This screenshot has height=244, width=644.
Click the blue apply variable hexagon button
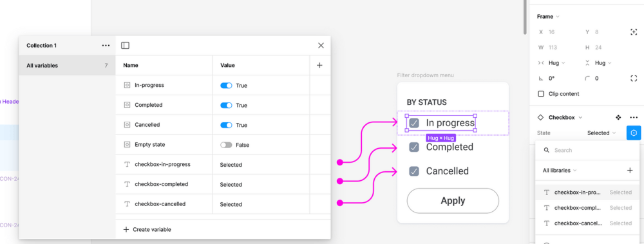click(634, 133)
